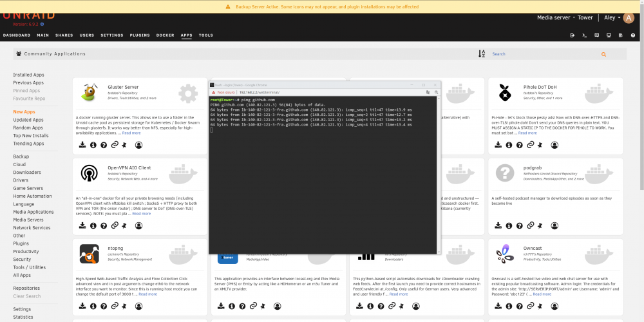644x322 pixels.
Task: Install the podgrab app
Action: (498, 225)
